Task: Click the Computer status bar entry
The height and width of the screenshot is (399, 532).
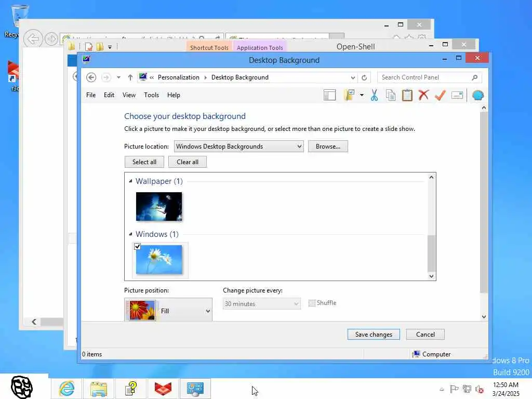Action: [431, 354]
